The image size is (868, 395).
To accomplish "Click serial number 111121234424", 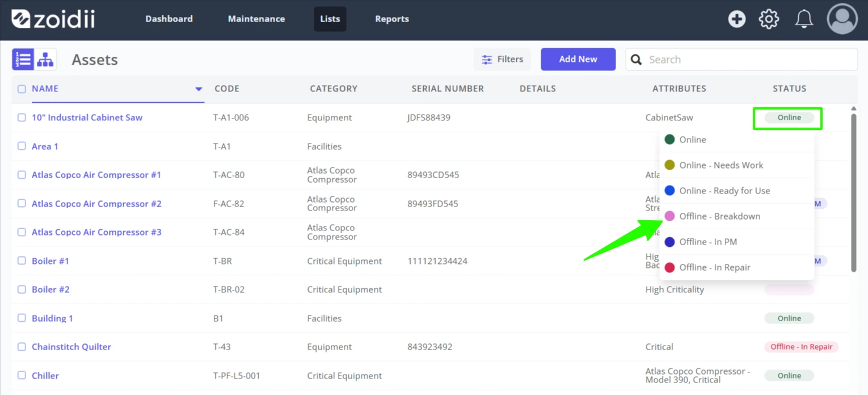I will click(x=437, y=261).
